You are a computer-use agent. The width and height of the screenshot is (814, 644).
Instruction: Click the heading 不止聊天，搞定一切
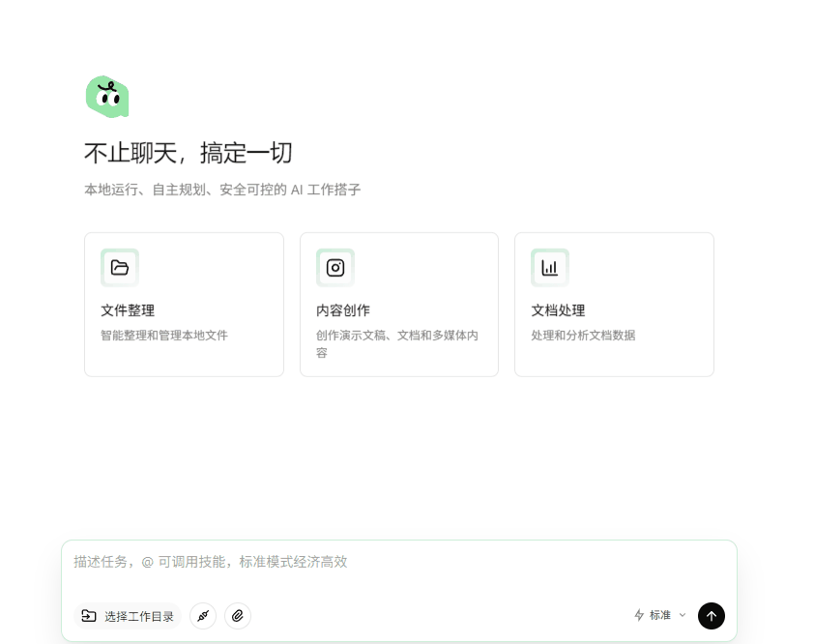pos(189,153)
